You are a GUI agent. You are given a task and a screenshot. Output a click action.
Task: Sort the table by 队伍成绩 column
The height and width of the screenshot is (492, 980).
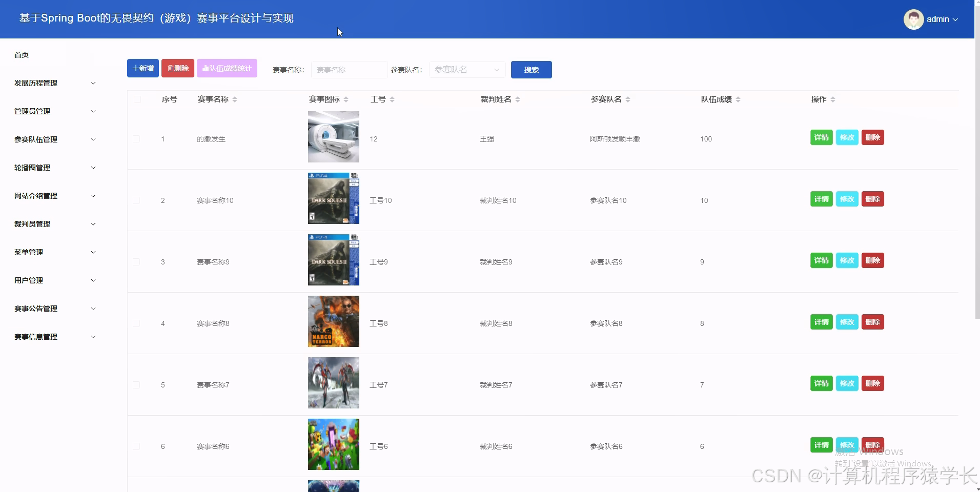739,99
